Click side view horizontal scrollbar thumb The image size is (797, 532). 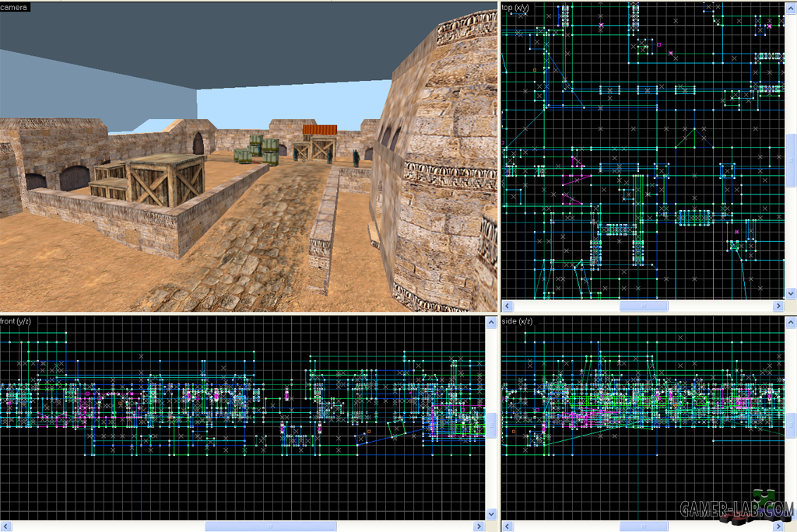(644, 527)
